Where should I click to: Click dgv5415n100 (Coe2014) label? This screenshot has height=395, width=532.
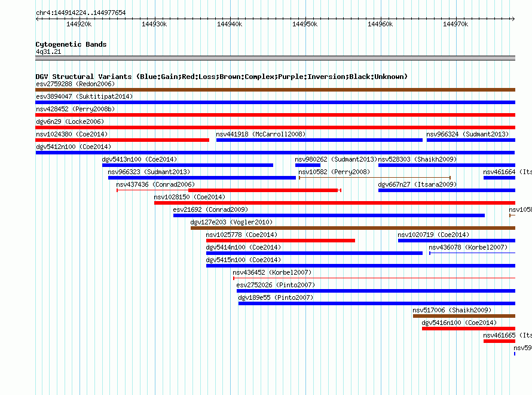click(243, 260)
